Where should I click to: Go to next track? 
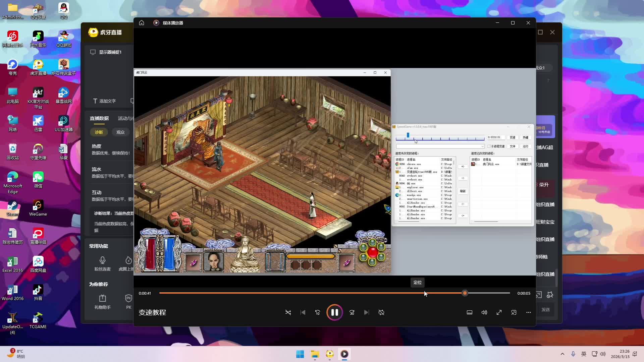point(366,312)
